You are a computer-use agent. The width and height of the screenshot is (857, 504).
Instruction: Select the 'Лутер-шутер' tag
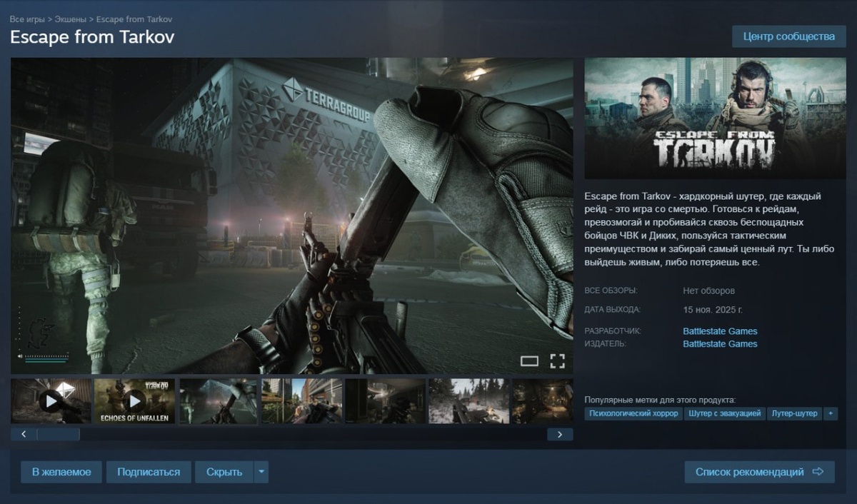pos(794,413)
